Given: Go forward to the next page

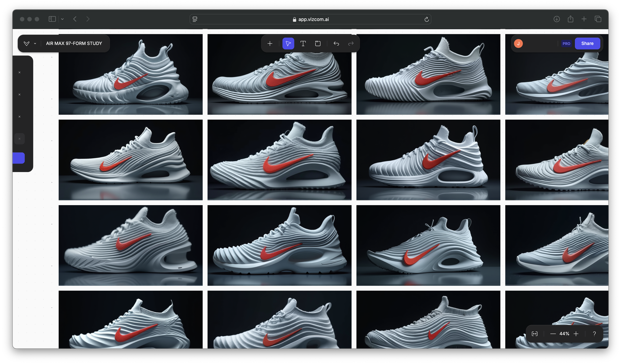Looking at the screenshot, I should 88,19.
